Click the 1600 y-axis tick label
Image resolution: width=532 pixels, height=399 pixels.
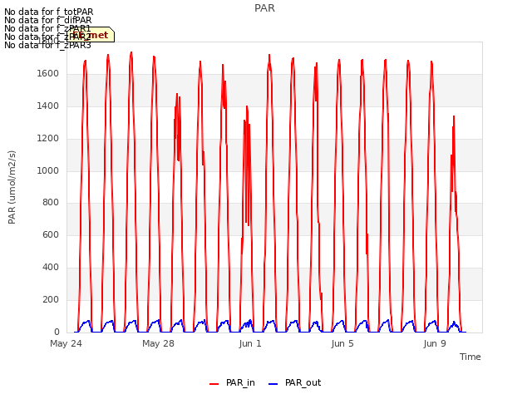(x=48, y=74)
